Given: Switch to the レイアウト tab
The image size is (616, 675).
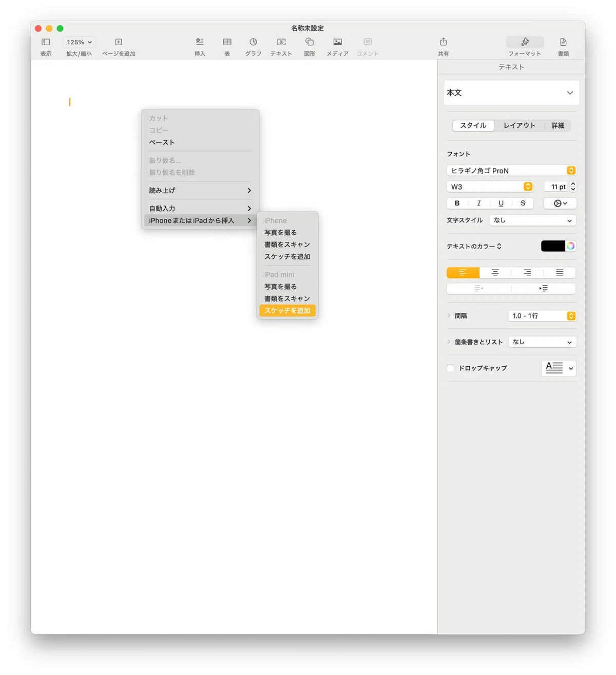Looking at the screenshot, I should pyautogui.click(x=519, y=125).
